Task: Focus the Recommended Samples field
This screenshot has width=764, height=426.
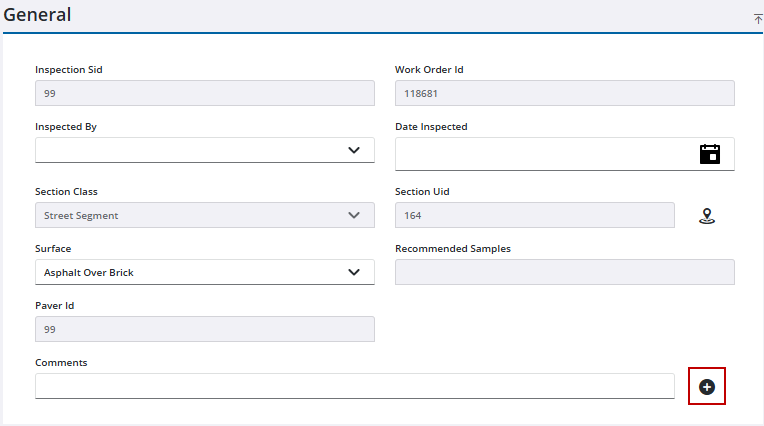Action: (x=564, y=272)
